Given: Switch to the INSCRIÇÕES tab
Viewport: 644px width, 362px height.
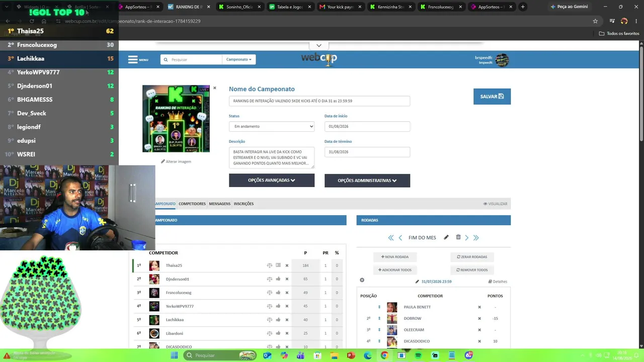Looking at the screenshot, I should coord(244,204).
